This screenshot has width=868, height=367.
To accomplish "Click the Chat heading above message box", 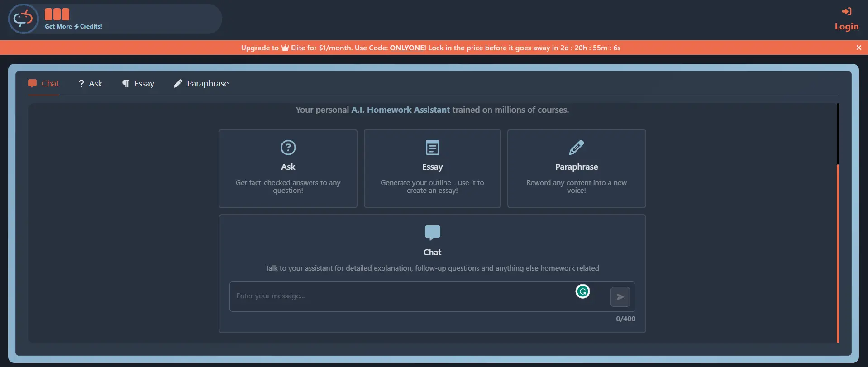I will pos(432,253).
